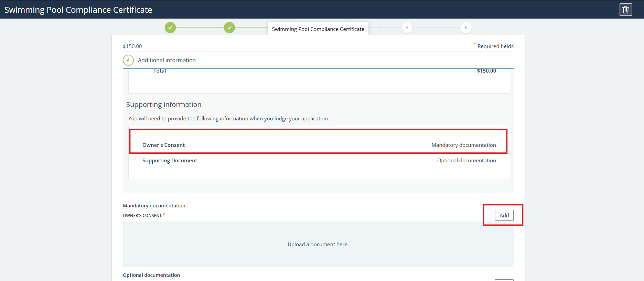Expand the Additional information section heading
The height and width of the screenshot is (281, 644).
click(x=167, y=60)
